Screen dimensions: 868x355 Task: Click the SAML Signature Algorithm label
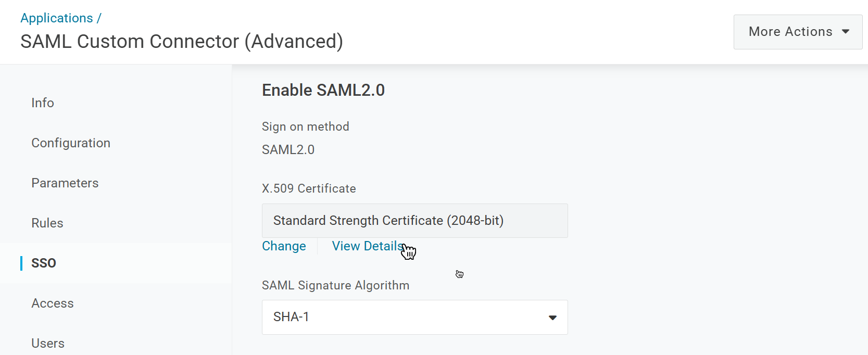tap(335, 285)
